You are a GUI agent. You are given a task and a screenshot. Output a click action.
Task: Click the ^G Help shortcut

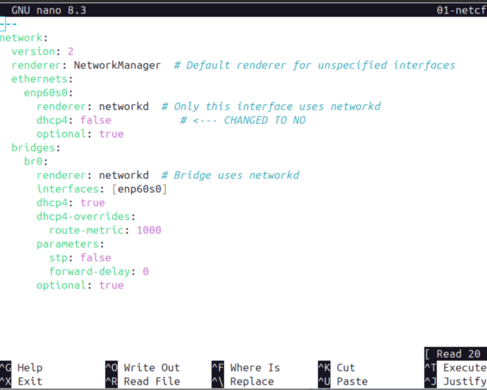pos(21,367)
